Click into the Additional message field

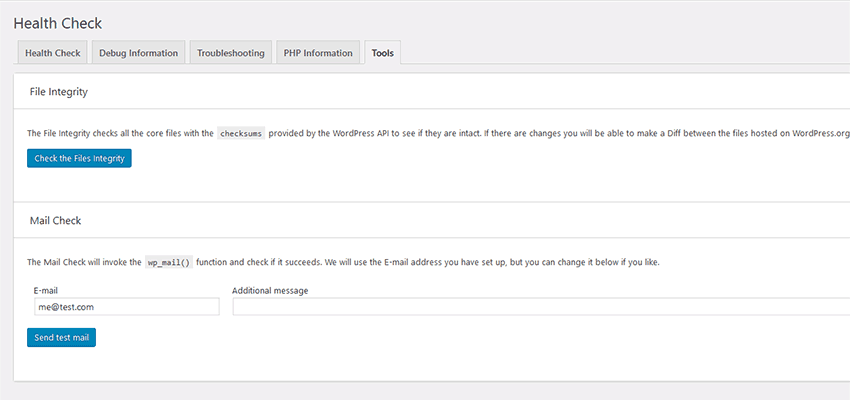coord(540,307)
